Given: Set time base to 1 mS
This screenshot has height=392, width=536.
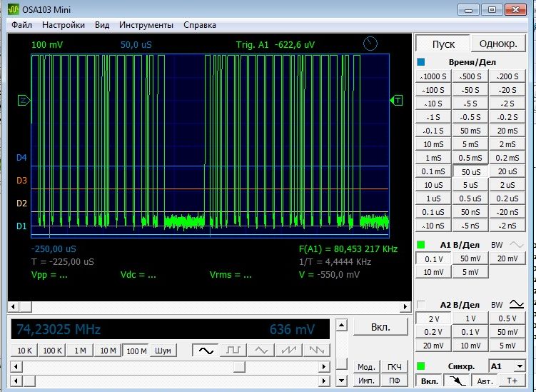Looking at the screenshot, I should pos(433,158).
